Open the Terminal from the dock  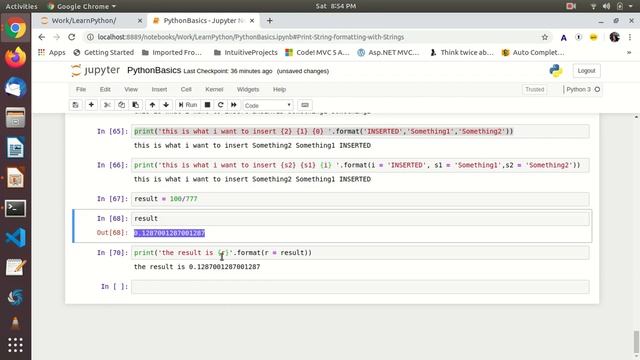(15, 208)
